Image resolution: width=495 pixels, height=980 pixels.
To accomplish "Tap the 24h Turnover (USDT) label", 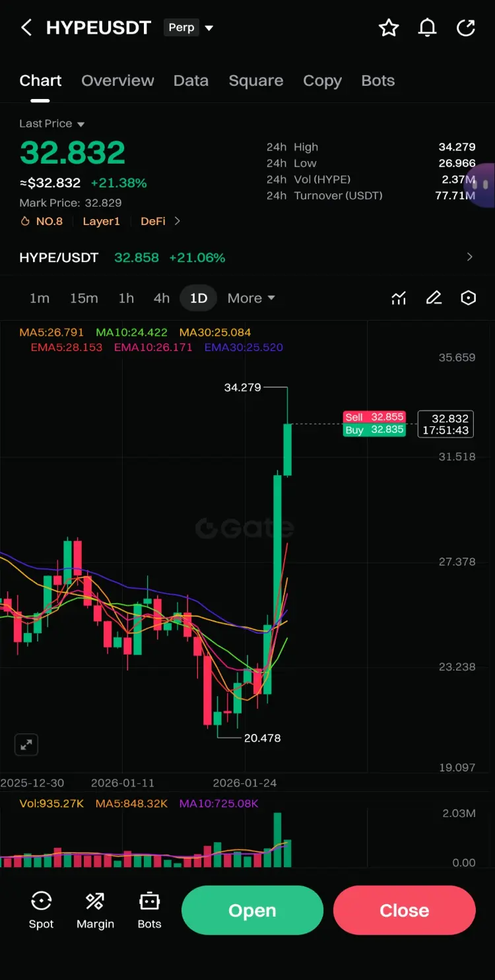I will 324,195.
